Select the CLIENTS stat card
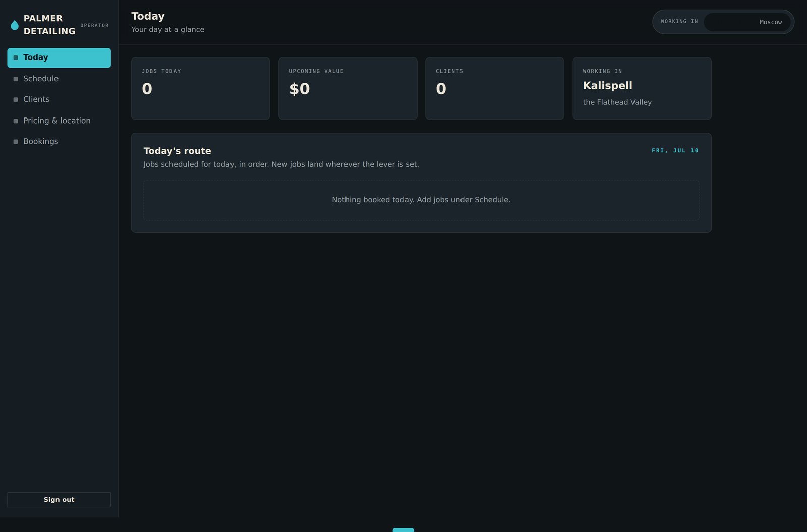 (x=495, y=88)
